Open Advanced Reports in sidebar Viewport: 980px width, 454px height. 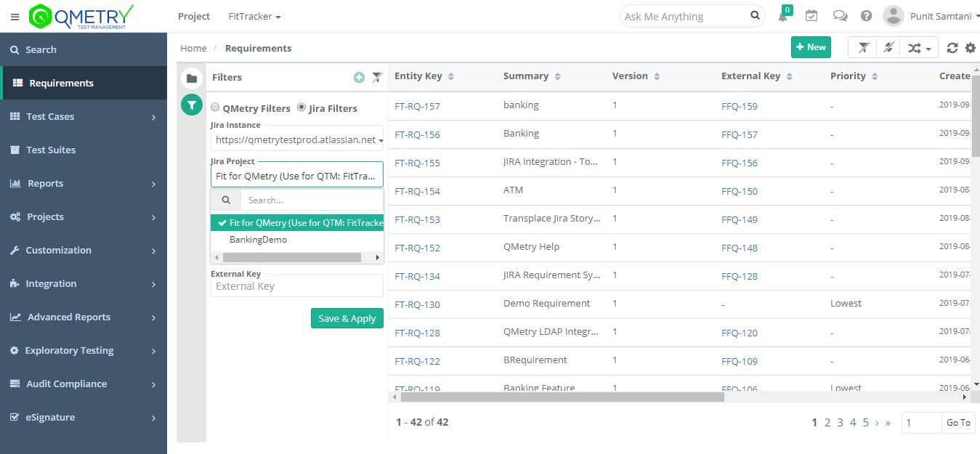click(84, 317)
